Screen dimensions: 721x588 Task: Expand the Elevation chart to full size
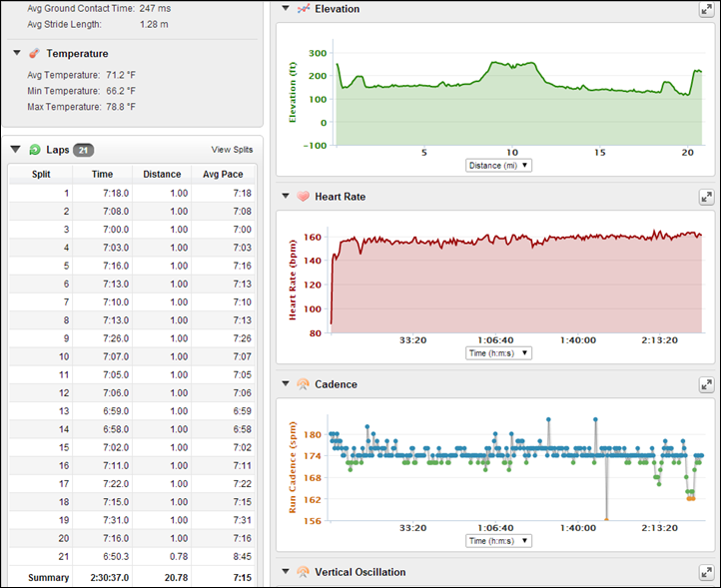[x=706, y=9]
